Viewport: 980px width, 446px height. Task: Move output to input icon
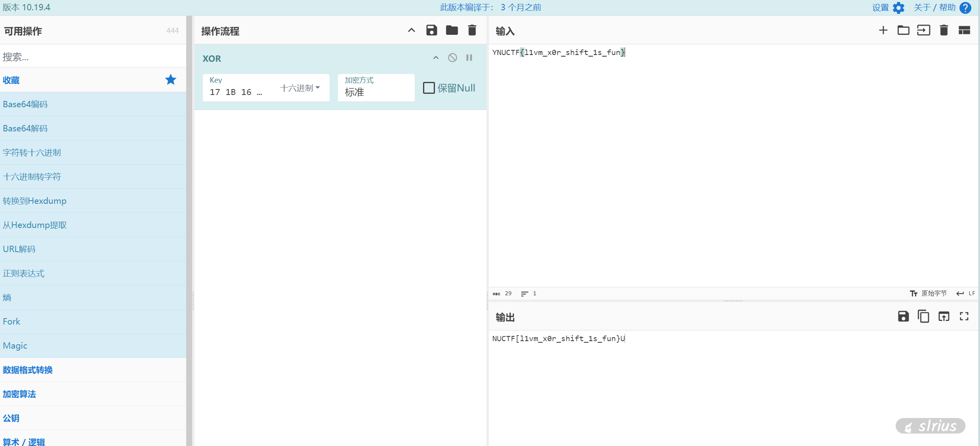point(944,317)
